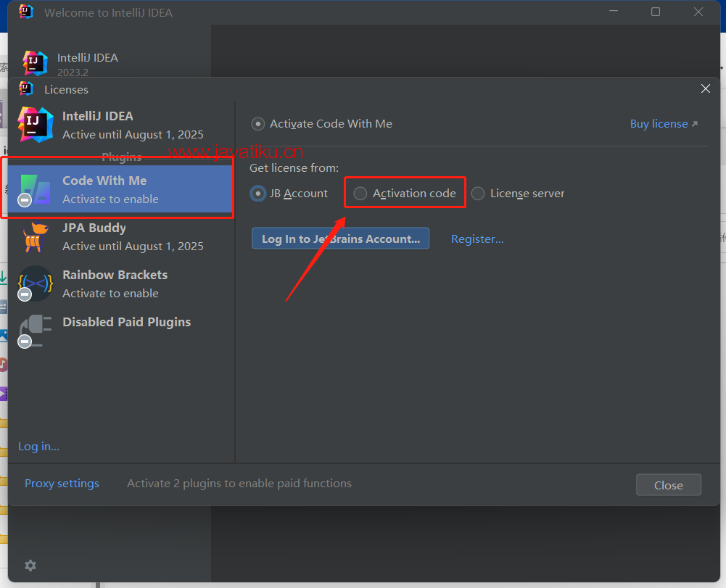The image size is (726, 588).
Task: Open Proxy settings link
Action: point(62,484)
